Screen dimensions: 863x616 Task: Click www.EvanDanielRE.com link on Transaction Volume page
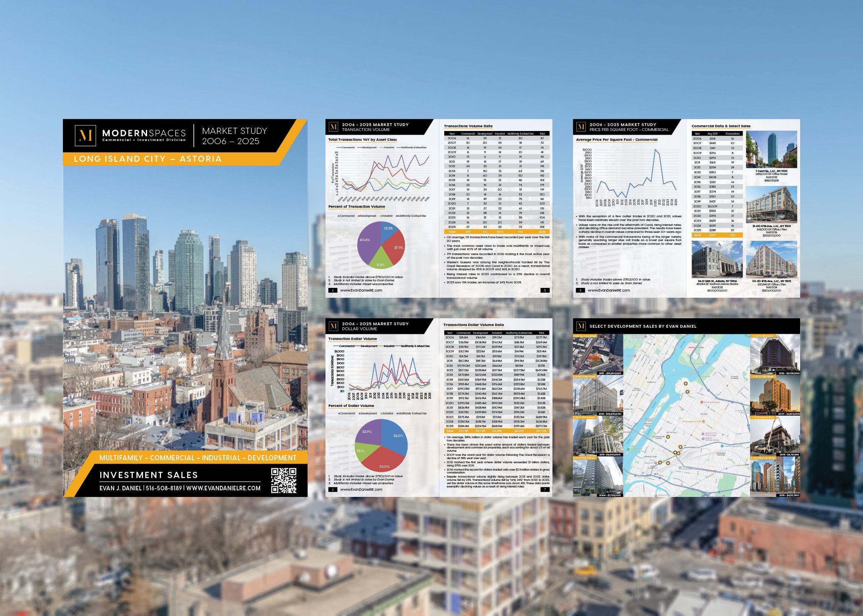coord(361,290)
